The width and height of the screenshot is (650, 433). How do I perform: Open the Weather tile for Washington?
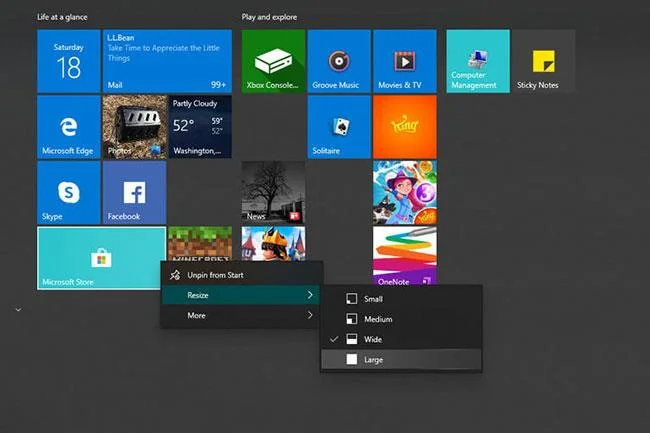click(200, 127)
